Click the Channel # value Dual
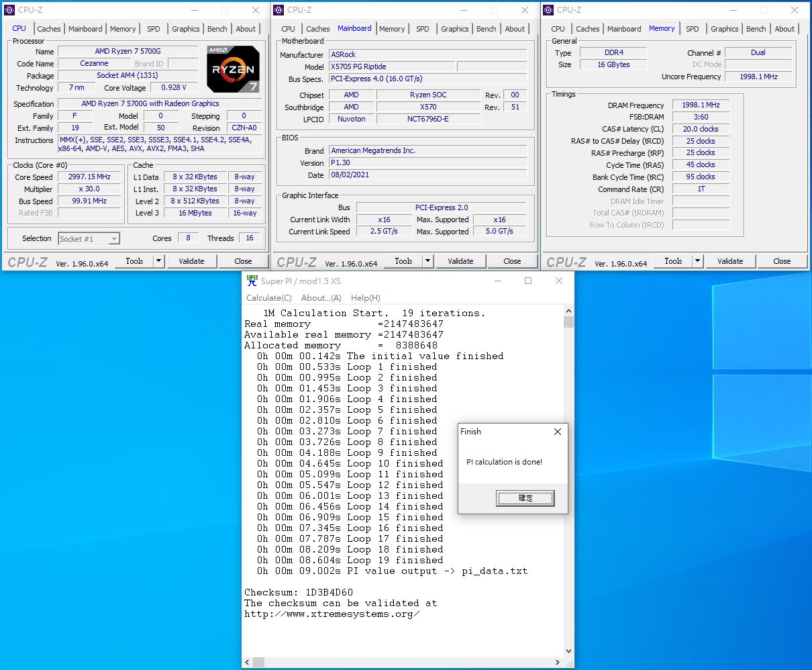812x670 pixels. (x=758, y=52)
